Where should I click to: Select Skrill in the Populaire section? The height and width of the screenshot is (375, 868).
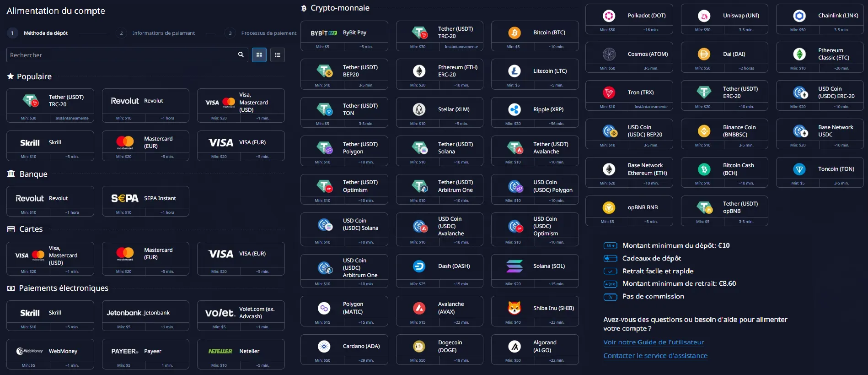point(50,146)
